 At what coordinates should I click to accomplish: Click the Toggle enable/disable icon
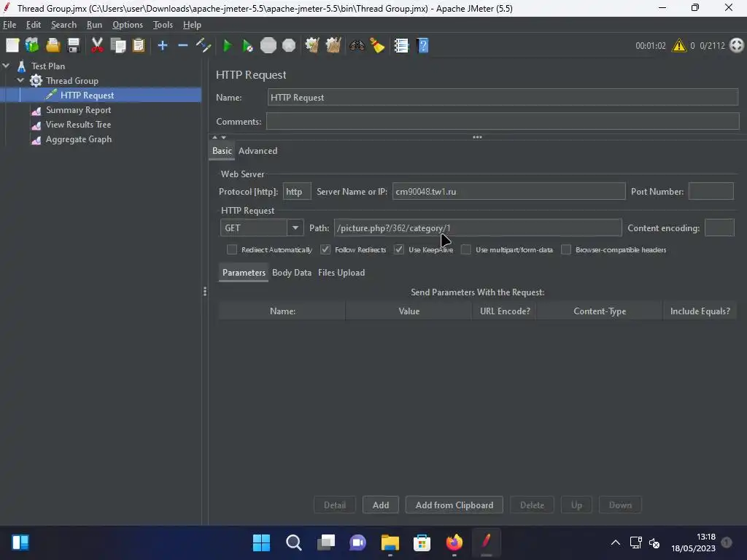204,46
